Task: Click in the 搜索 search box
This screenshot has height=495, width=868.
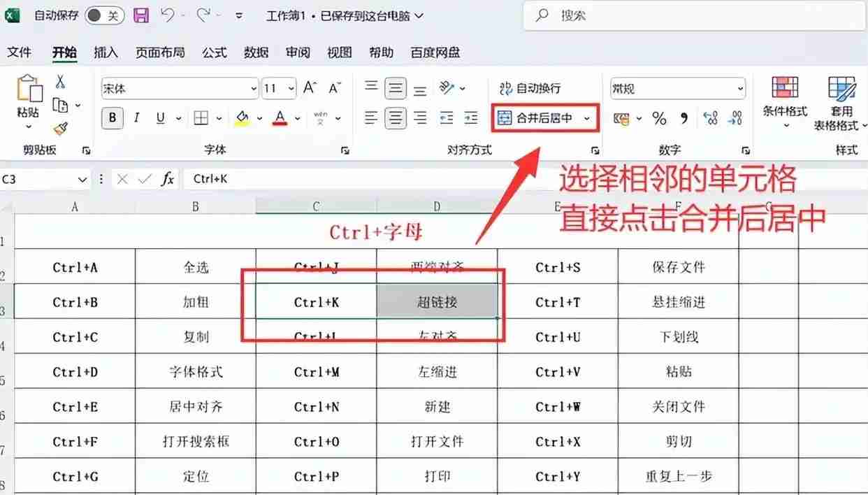Action: coord(695,15)
